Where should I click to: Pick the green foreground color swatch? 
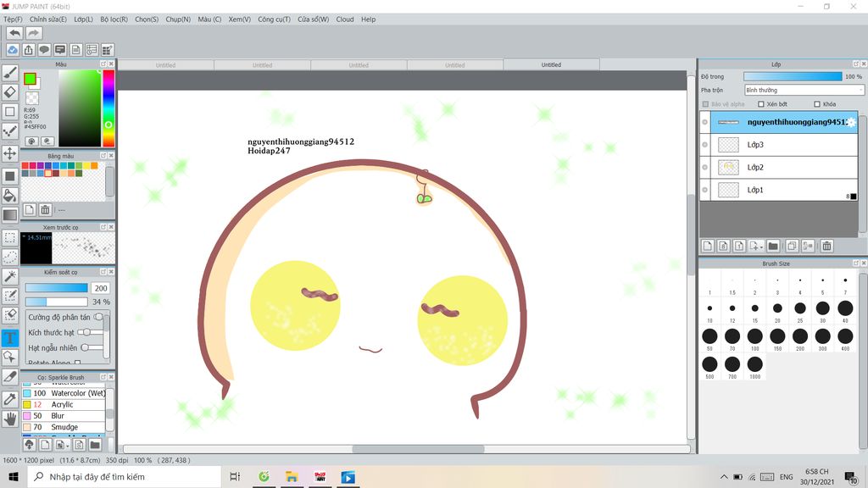pos(30,79)
